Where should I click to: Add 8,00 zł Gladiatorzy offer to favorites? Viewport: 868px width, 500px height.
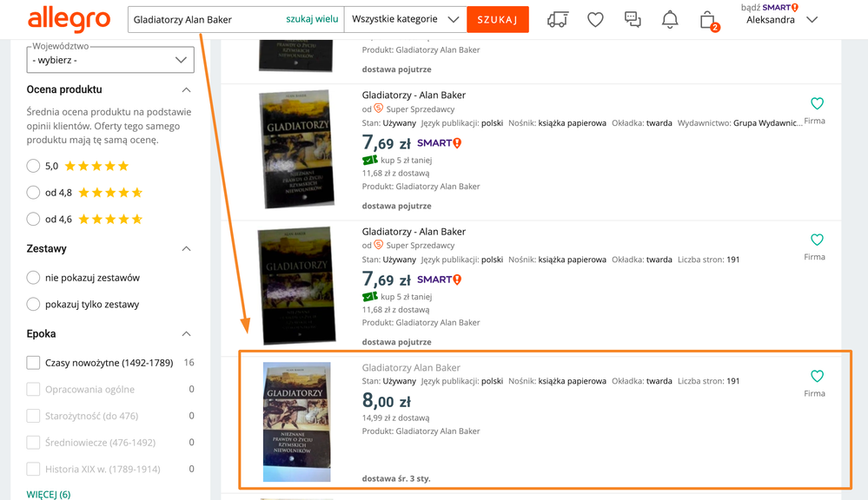pyautogui.click(x=817, y=376)
